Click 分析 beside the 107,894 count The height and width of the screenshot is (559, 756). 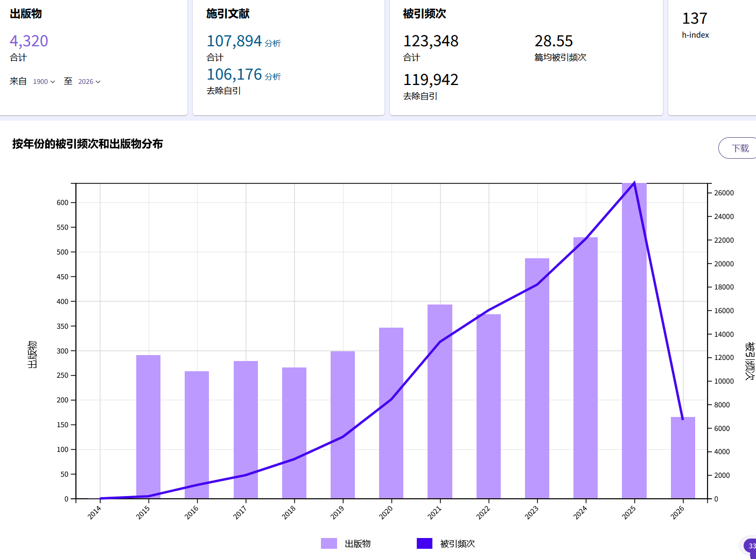[x=272, y=44]
